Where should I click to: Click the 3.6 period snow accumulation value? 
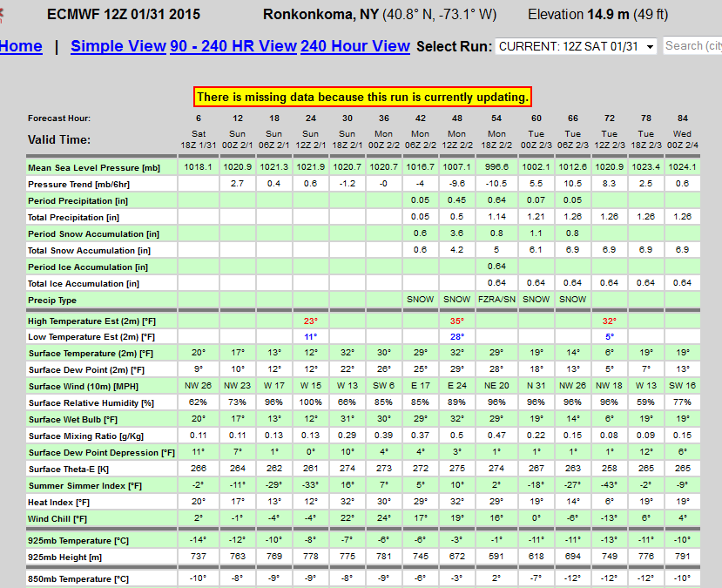456,233
